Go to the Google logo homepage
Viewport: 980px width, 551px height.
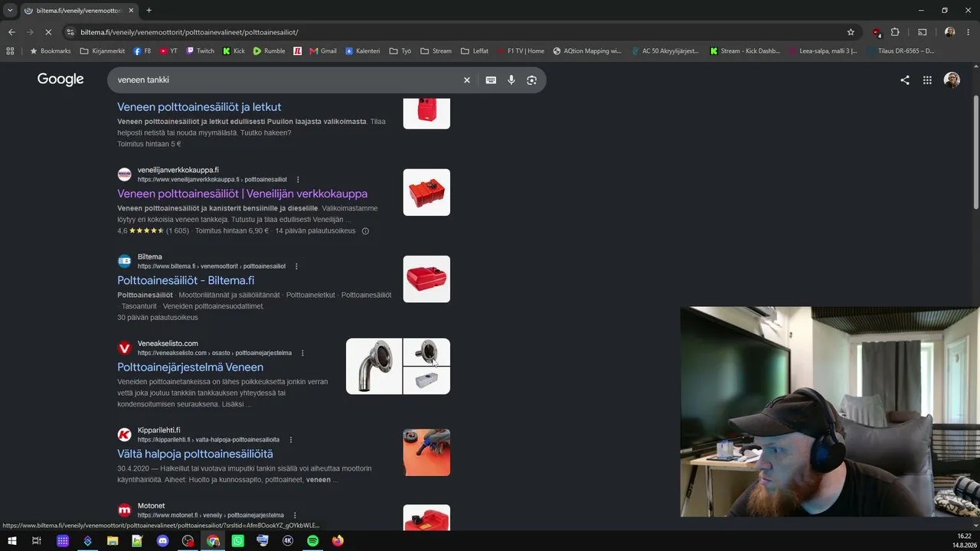60,80
